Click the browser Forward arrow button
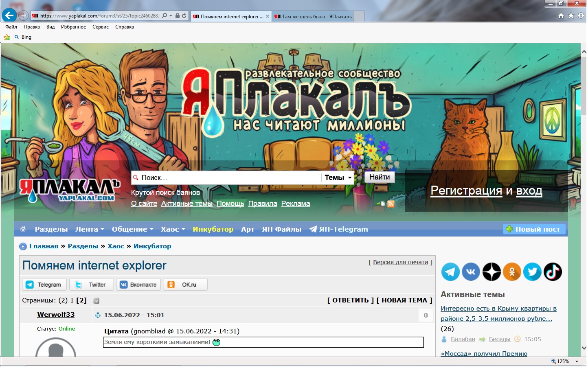 pyautogui.click(x=24, y=16)
